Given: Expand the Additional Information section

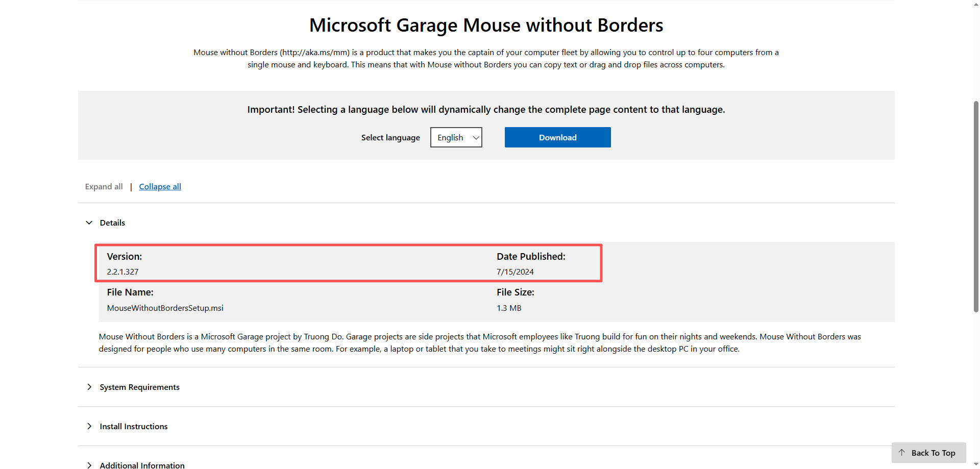Looking at the screenshot, I should pos(142,465).
